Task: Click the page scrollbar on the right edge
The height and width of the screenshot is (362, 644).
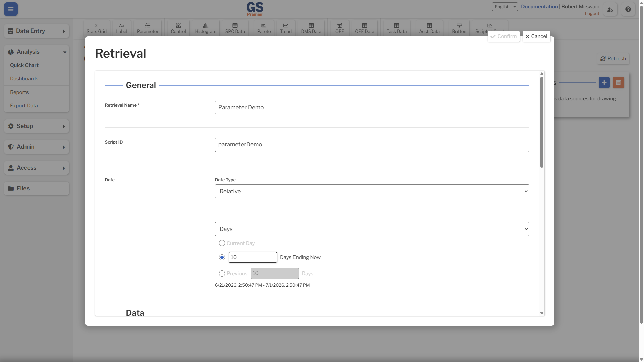Action: coord(641,164)
